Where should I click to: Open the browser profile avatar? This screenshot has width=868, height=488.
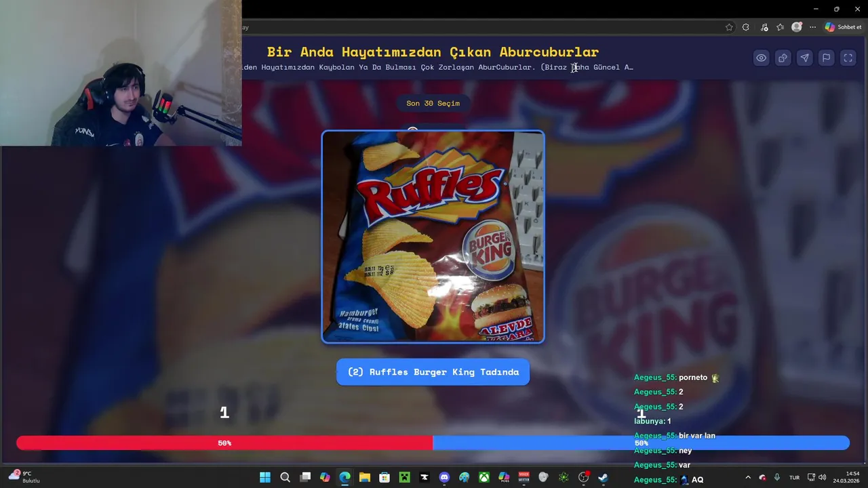(797, 27)
